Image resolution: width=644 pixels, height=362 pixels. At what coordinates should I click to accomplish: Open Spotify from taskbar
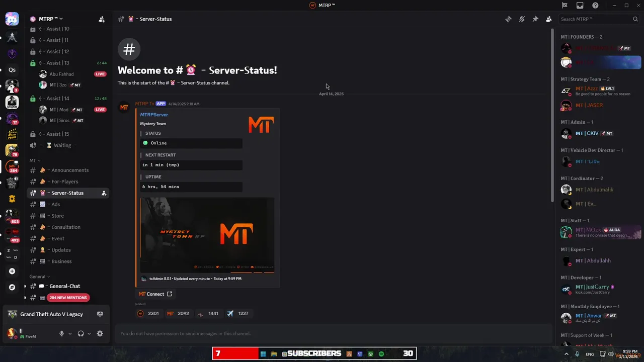coord(381,354)
